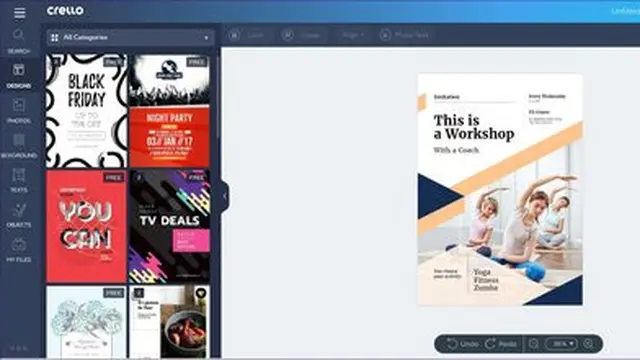Click the 'This is a Workshop' heading
640x360 pixels.
473,127
